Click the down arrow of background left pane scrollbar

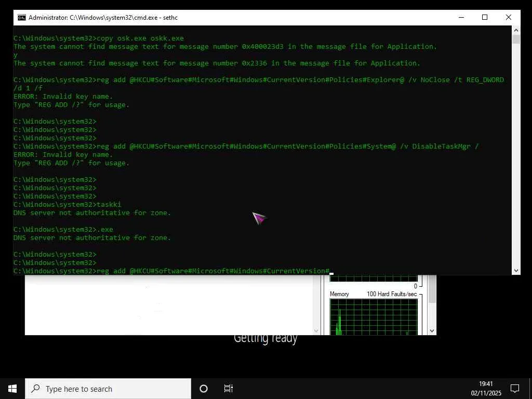(316, 330)
